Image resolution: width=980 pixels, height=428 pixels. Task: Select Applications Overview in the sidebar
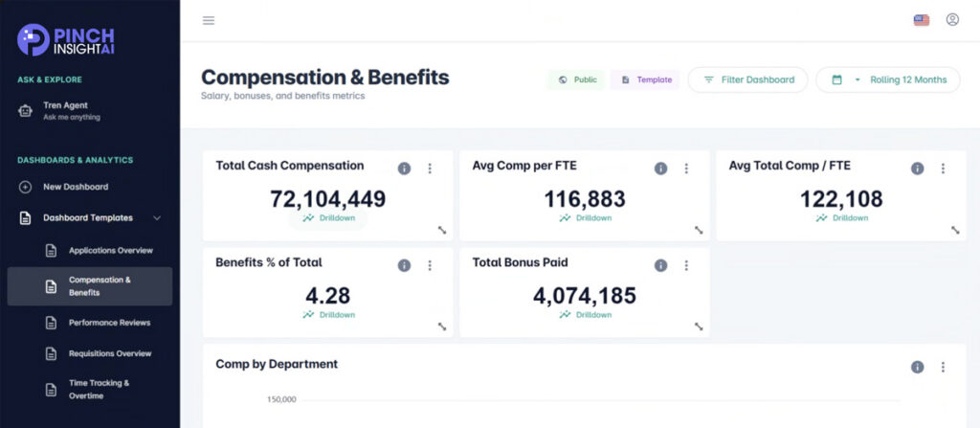coord(110,251)
